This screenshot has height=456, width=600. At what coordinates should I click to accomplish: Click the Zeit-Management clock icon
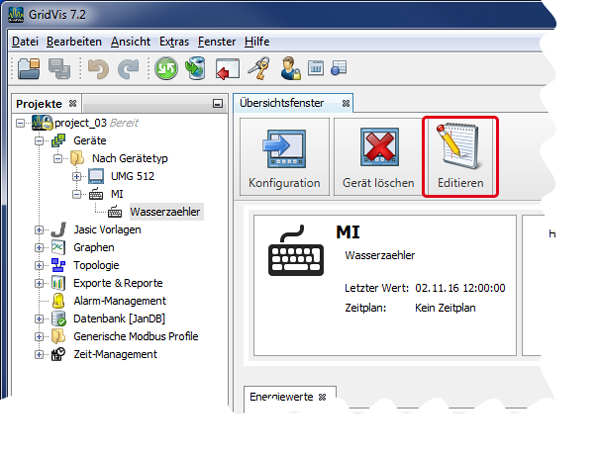click(x=58, y=354)
